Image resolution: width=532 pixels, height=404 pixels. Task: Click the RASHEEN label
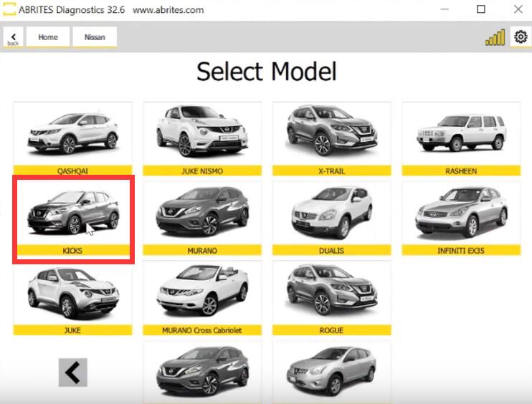pos(461,170)
